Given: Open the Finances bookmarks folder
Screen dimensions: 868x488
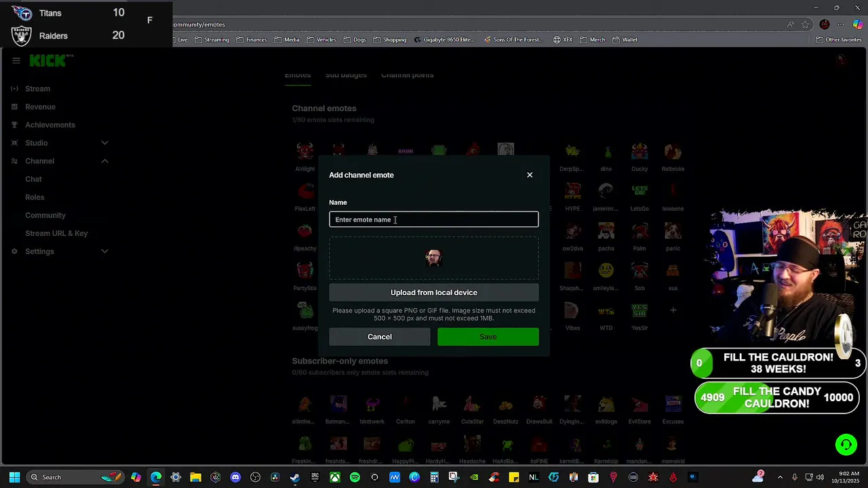Looking at the screenshot, I should (x=251, y=39).
